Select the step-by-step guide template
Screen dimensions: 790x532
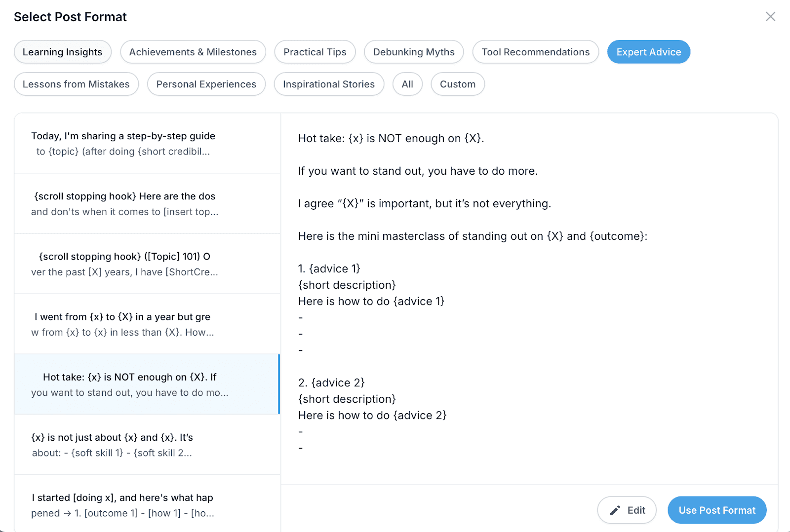(x=147, y=144)
